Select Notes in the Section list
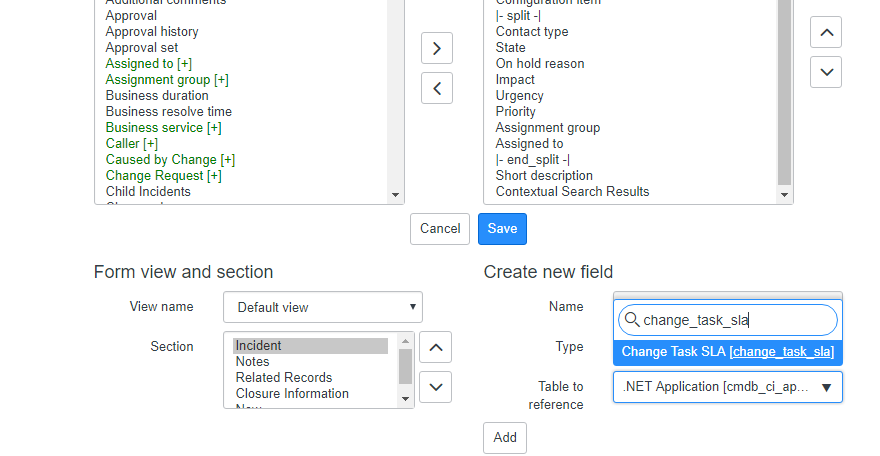The height and width of the screenshot is (456, 880). coord(310,362)
